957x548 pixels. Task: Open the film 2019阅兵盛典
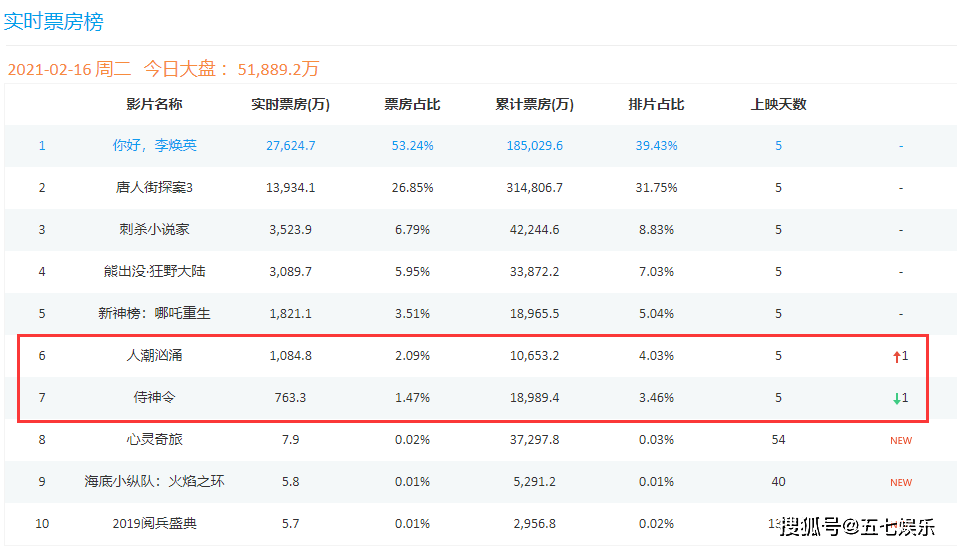pyautogui.click(x=154, y=524)
